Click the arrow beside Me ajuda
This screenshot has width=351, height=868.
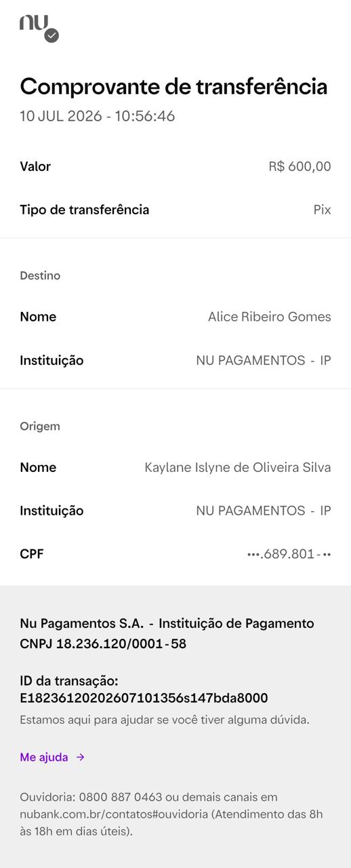(x=80, y=757)
